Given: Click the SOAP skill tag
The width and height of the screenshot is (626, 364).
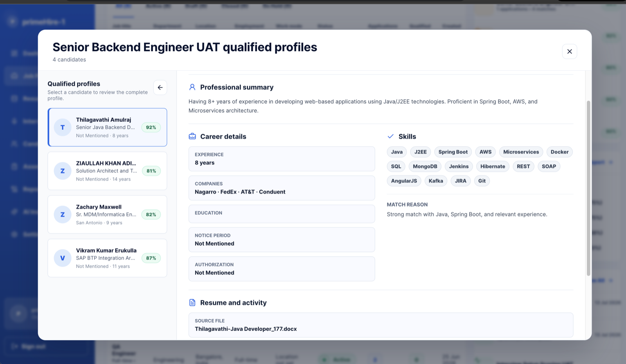Looking at the screenshot, I should (549, 167).
